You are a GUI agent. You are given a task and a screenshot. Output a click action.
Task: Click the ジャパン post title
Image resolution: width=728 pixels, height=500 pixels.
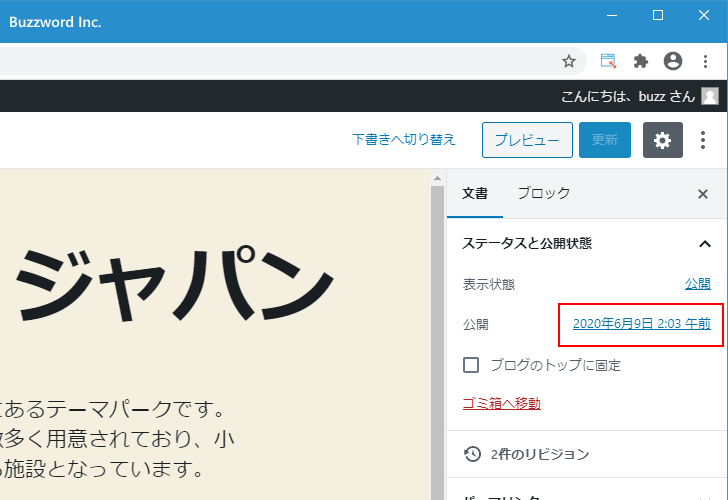click(176, 283)
